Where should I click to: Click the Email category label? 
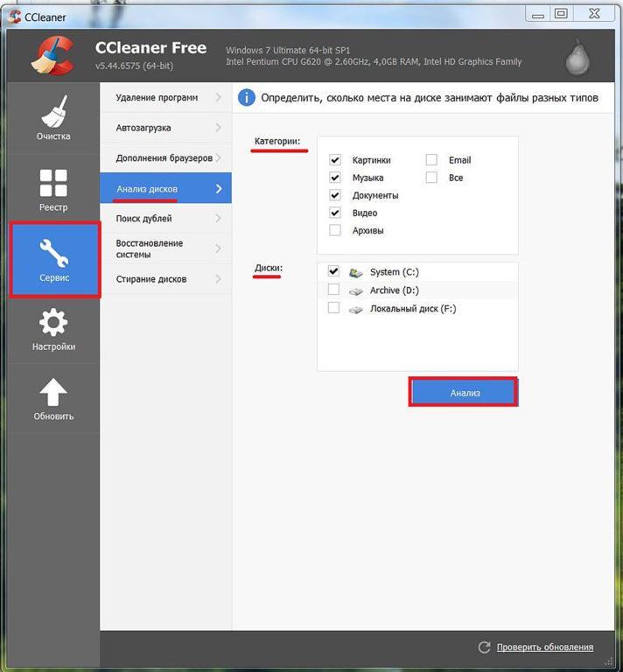click(459, 160)
